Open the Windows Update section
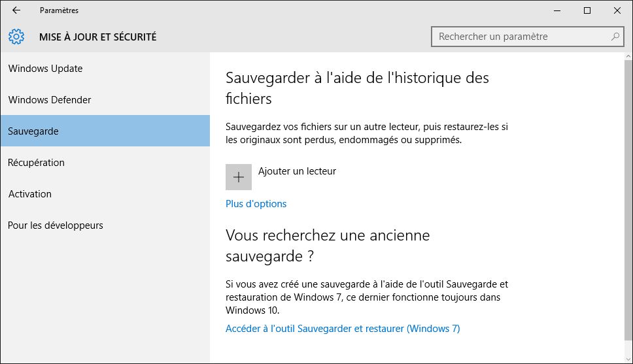Screen dimensions: 633x364 coord(46,69)
